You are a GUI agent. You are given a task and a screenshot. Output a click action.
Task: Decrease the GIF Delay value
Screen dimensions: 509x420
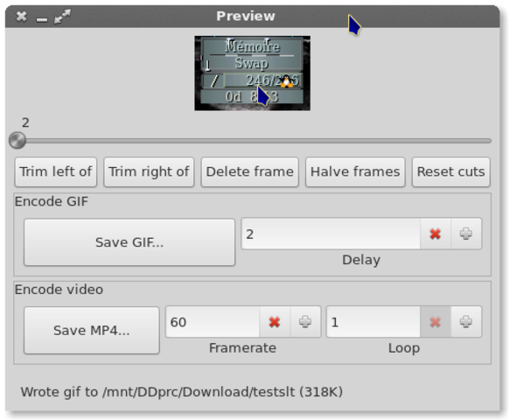435,234
